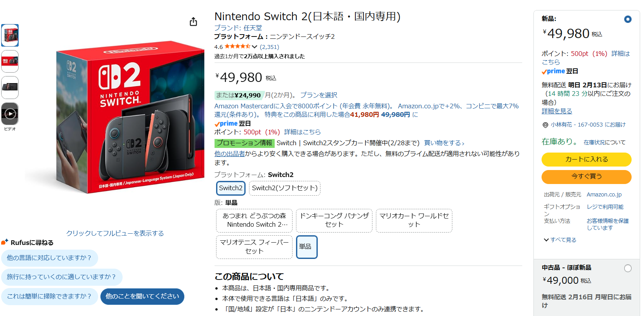Click the カートに入れる button
The width and height of the screenshot is (644, 316).
point(586,159)
